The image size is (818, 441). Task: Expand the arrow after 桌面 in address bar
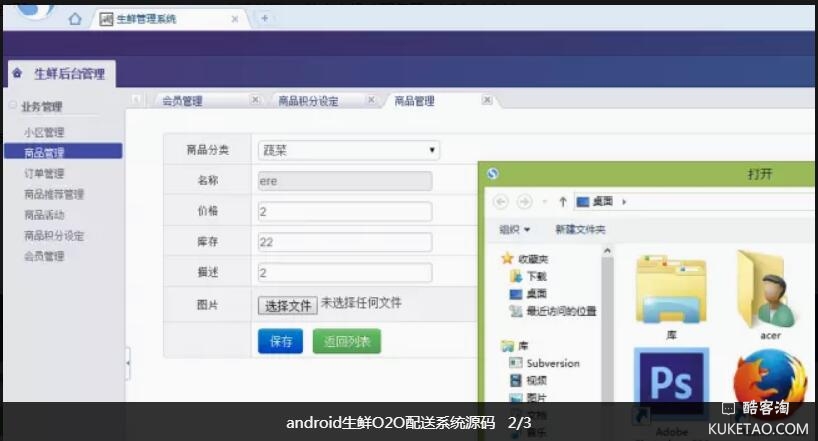click(x=624, y=201)
